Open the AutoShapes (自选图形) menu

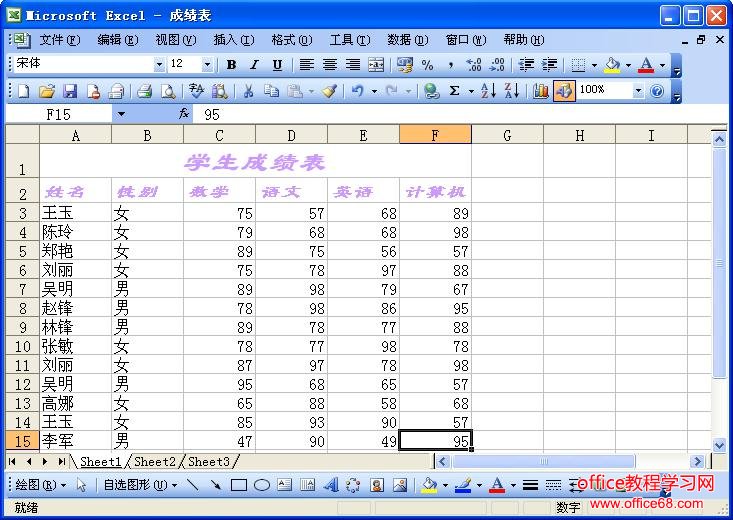click(x=140, y=485)
